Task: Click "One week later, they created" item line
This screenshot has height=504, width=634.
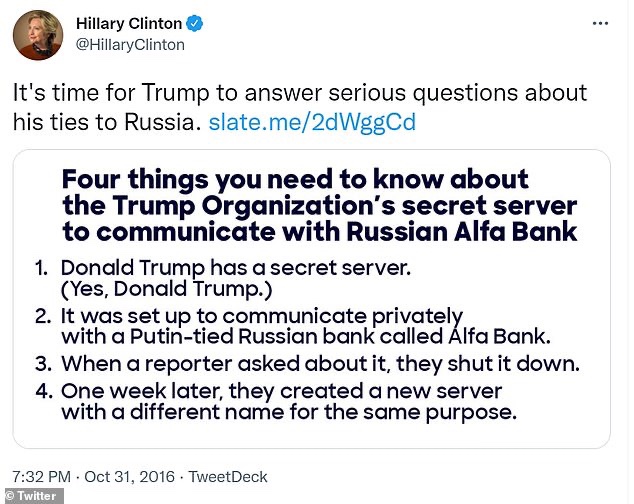Action: (x=281, y=390)
